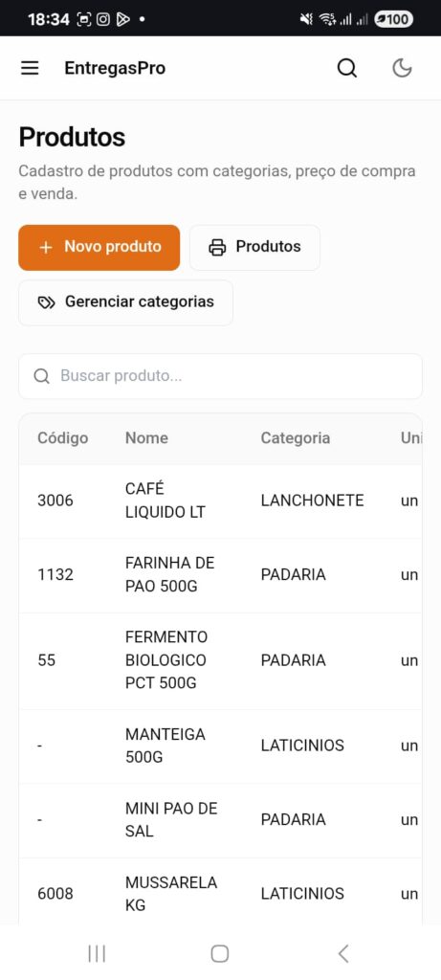Open the hamburger navigation menu
This screenshot has height=980, width=441.
(30, 68)
